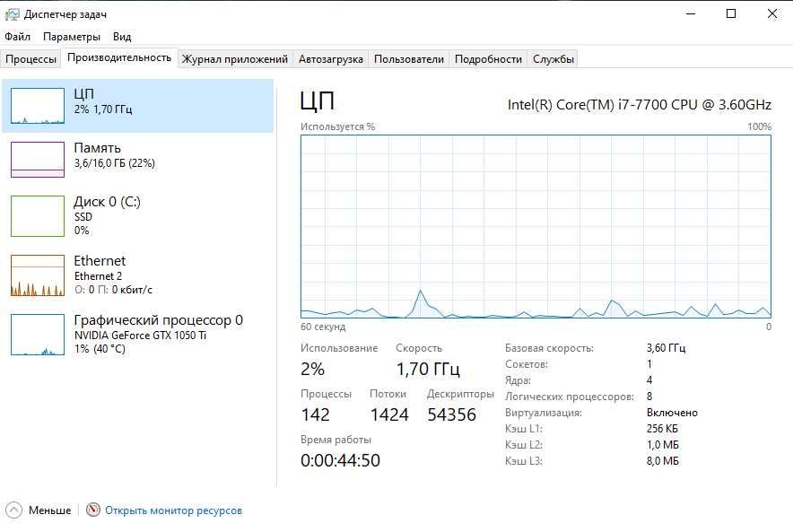The height and width of the screenshot is (532, 793).
Task: Click the 100% graph scale label
Action: click(x=759, y=126)
